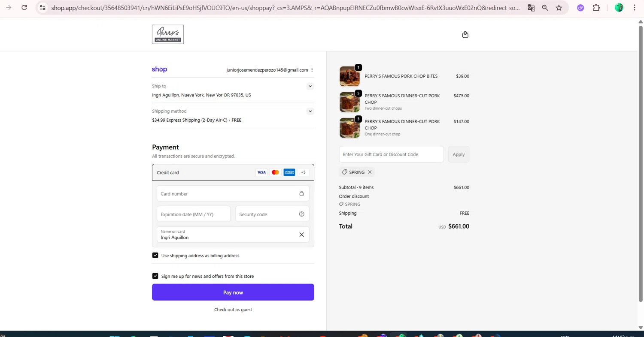Click the browser address bar URL
The width and height of the screenshot is (644, 337).
point(286,8)
